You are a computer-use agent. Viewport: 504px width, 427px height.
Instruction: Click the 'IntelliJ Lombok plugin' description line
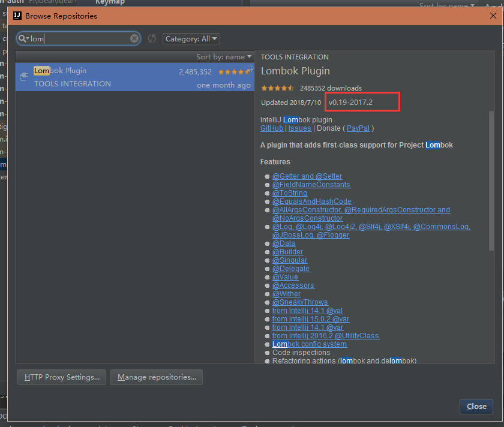pyautogui.click(x=296, y=120)
